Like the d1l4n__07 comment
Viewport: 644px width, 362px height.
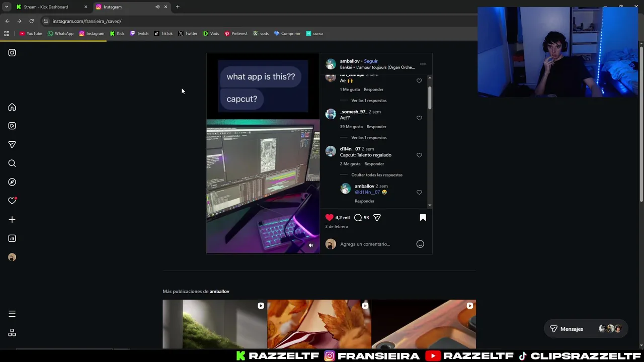point(419,155)
